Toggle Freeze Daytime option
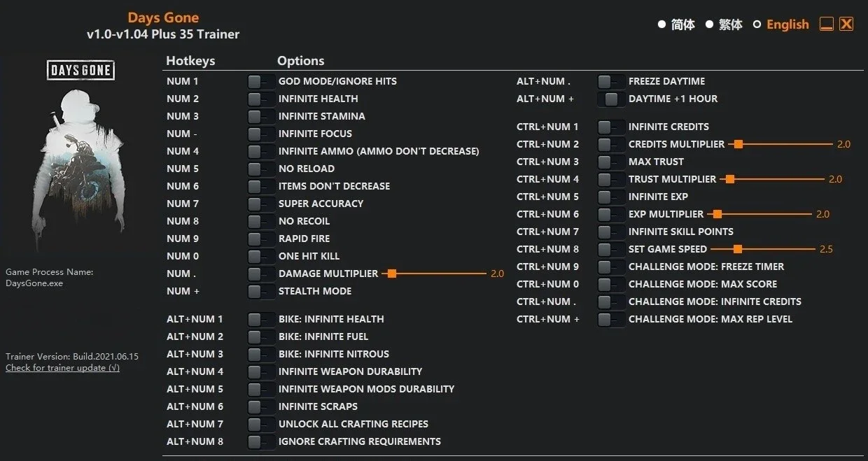The image size is (868, 461). coord(611,81)
